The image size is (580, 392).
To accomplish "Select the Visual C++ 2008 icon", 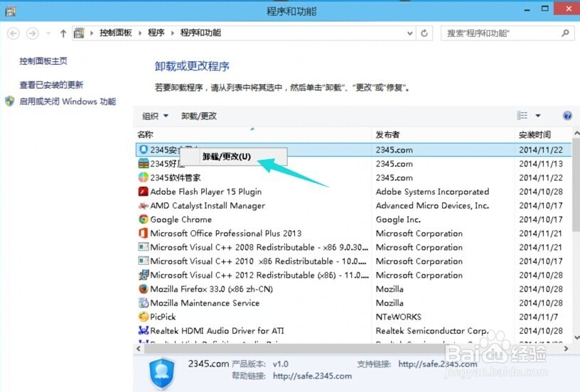I will point(144,247).
